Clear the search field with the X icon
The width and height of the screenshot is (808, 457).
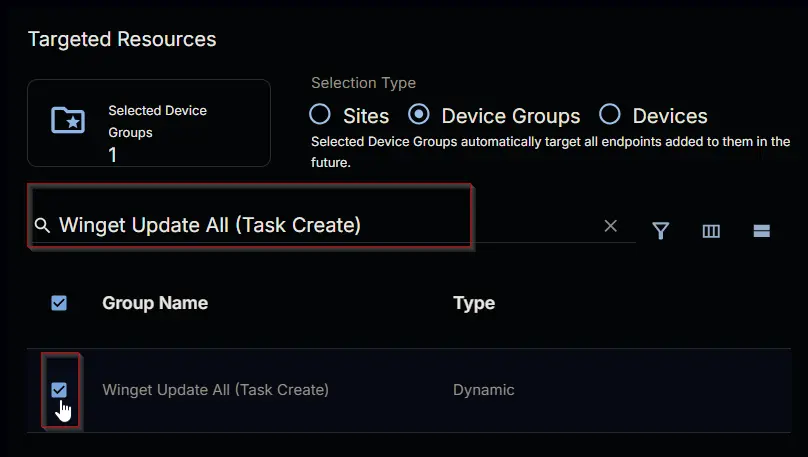(x=611, y=226)
